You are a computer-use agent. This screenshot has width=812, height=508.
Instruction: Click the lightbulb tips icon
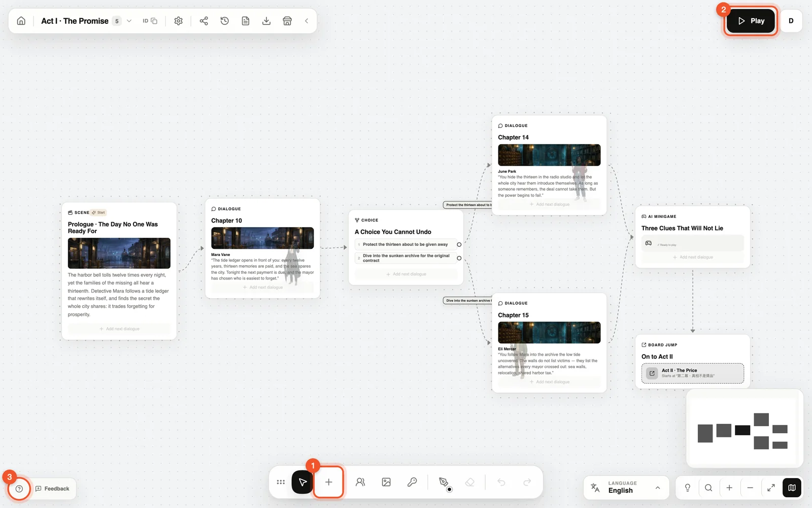(688, 488)
